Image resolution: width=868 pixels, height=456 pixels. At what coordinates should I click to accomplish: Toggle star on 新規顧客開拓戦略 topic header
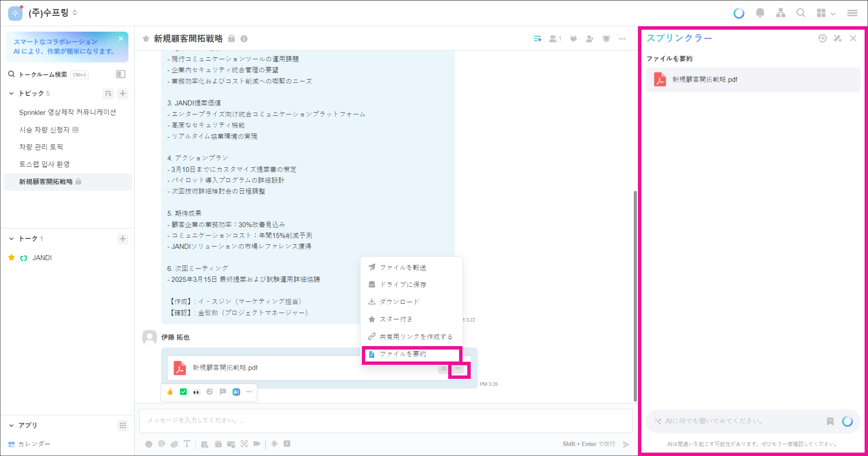click(x=146, y=39)
